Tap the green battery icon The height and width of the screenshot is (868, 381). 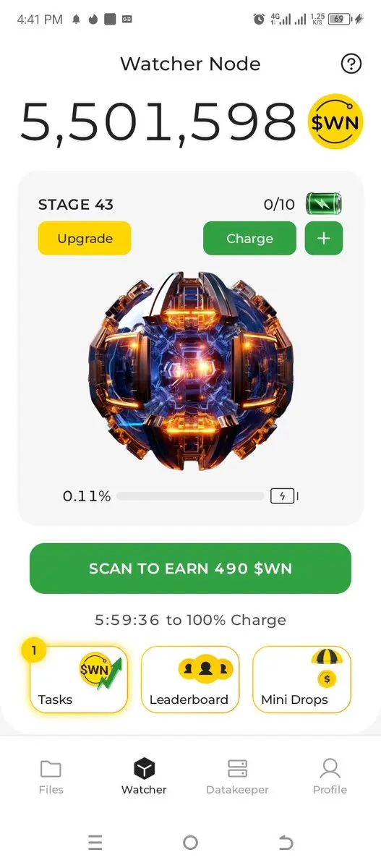pyautogui.click(x=324, y=204)
